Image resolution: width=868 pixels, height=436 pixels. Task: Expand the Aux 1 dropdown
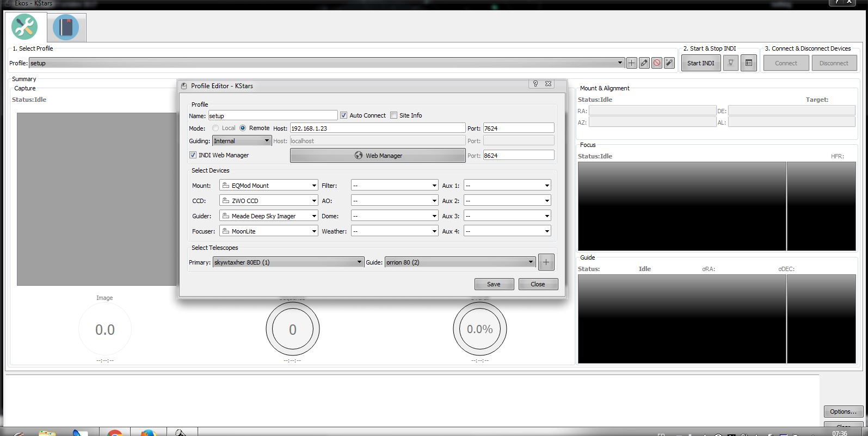pos(507,186)
